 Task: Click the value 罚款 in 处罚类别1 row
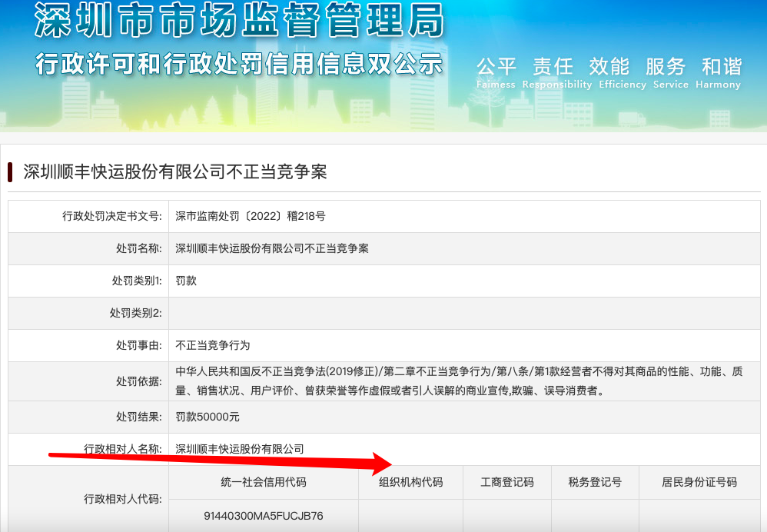pyautogui.click(x=186, y=281)
